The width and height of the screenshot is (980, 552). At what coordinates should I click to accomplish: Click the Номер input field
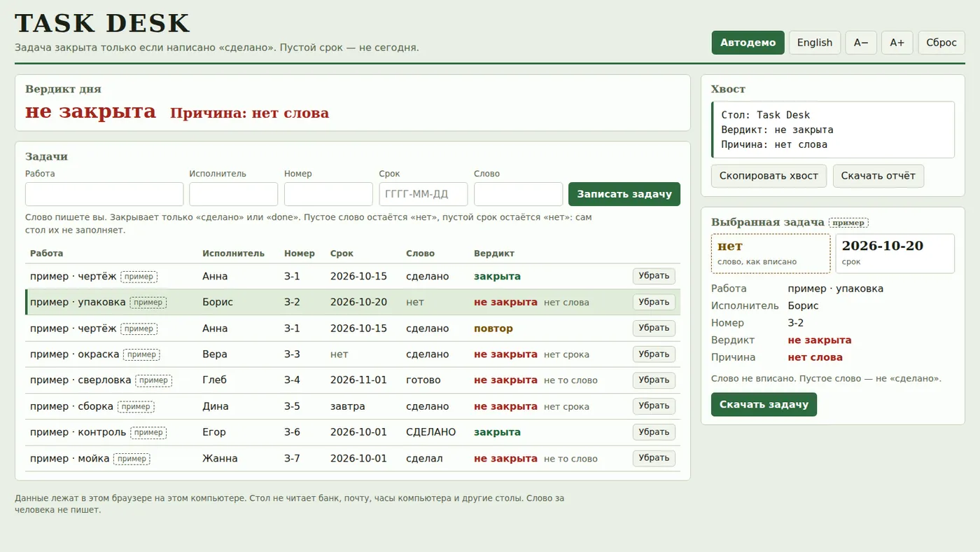click(328, 194)
